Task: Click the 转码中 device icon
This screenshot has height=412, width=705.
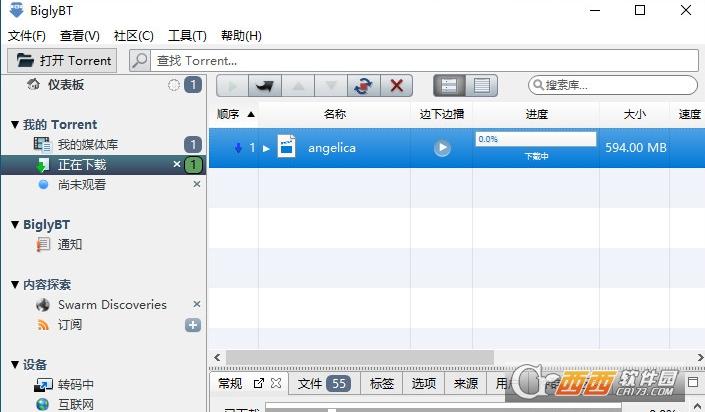Action: click(43, 385)
